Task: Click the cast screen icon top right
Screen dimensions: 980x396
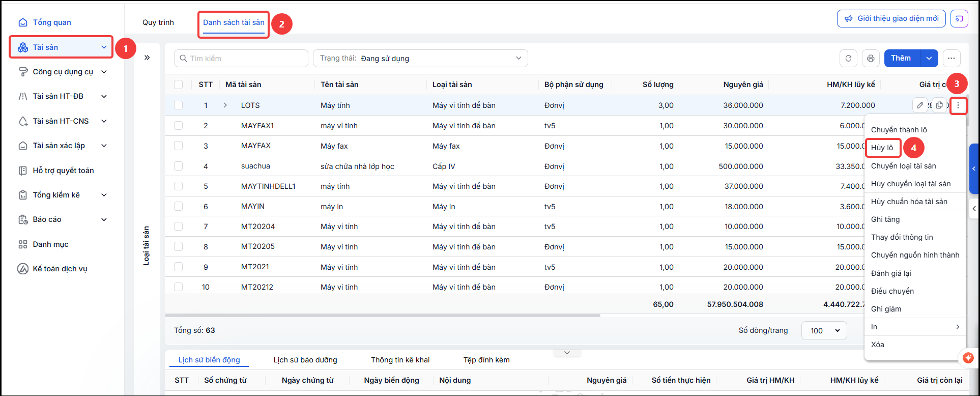Action: tap(959, 18)
